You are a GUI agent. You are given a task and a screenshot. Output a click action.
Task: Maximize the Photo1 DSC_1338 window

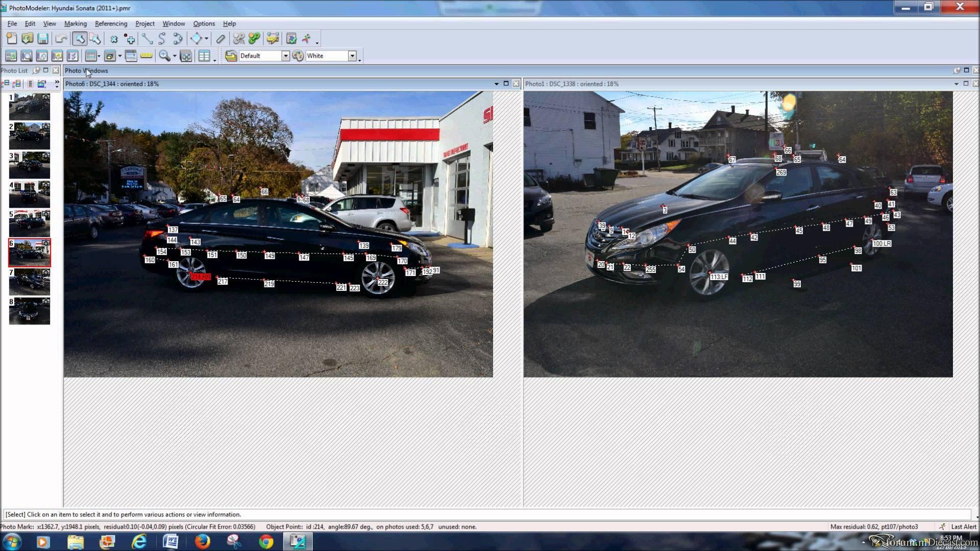[x=966, y=84]
